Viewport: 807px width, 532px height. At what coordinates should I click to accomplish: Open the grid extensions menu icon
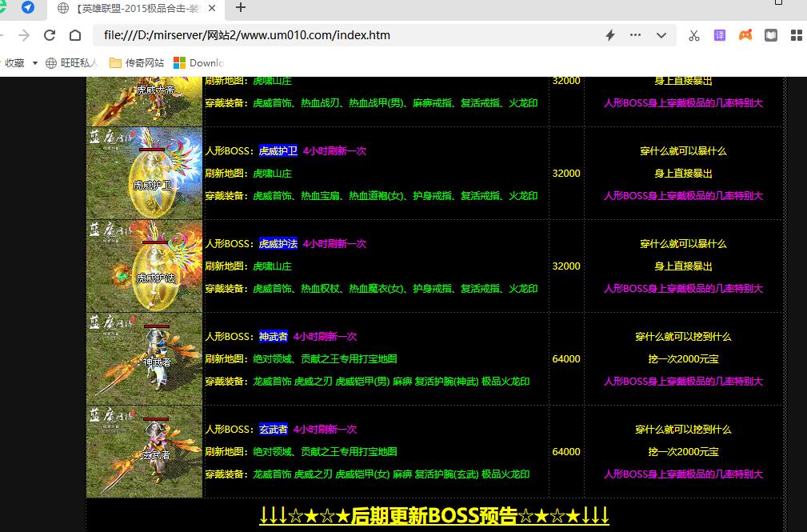pyautogui.click(x=796, y=35)
